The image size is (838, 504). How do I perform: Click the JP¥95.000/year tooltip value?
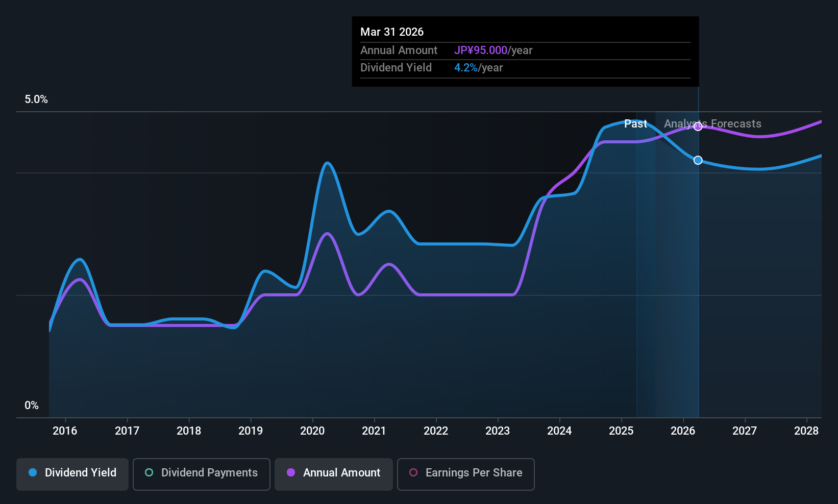(x=494, y=51)
